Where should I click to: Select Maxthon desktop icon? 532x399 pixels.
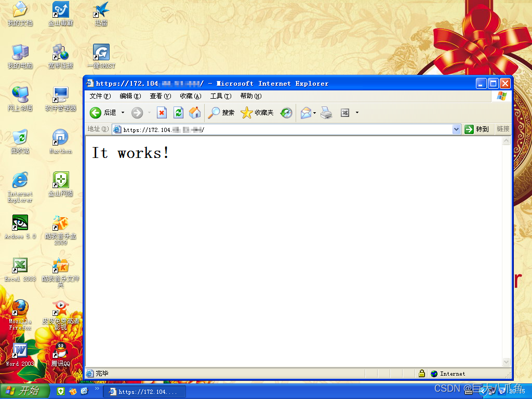[61, 142]
